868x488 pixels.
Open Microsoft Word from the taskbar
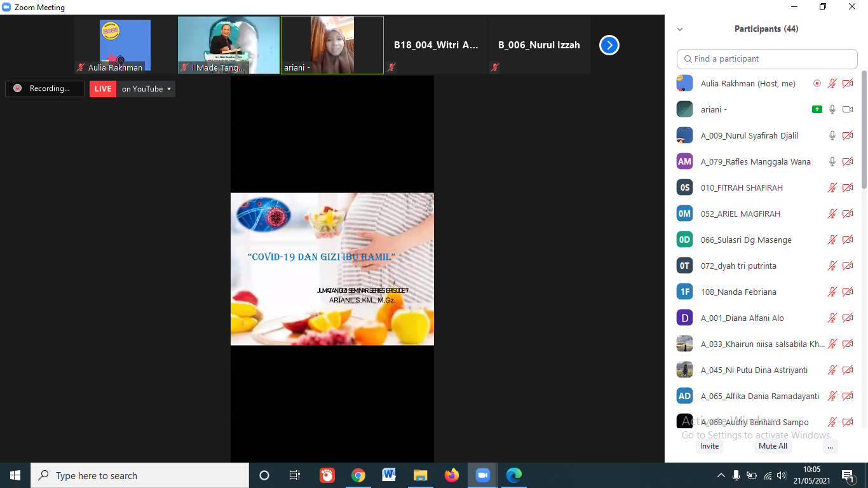coord(389,475)
